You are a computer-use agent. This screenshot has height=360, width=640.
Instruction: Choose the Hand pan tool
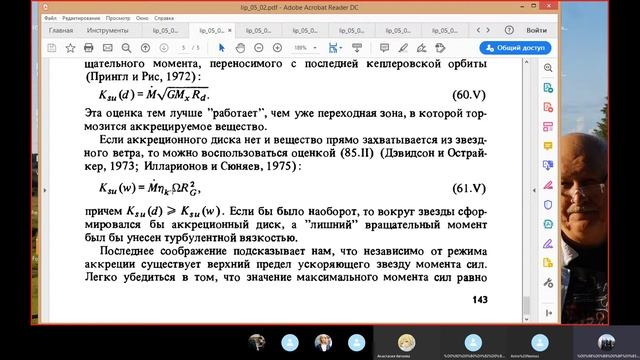click(x=240, y=48)
